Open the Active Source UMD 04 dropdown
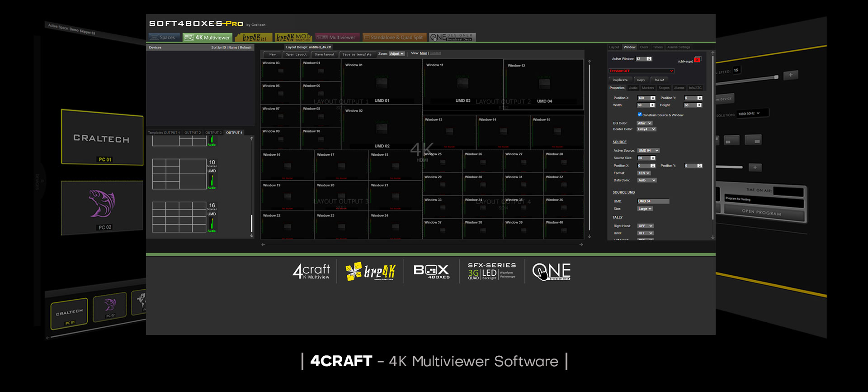Image resolution: width=868 pixels, height=392 pixels. [648, 151]
